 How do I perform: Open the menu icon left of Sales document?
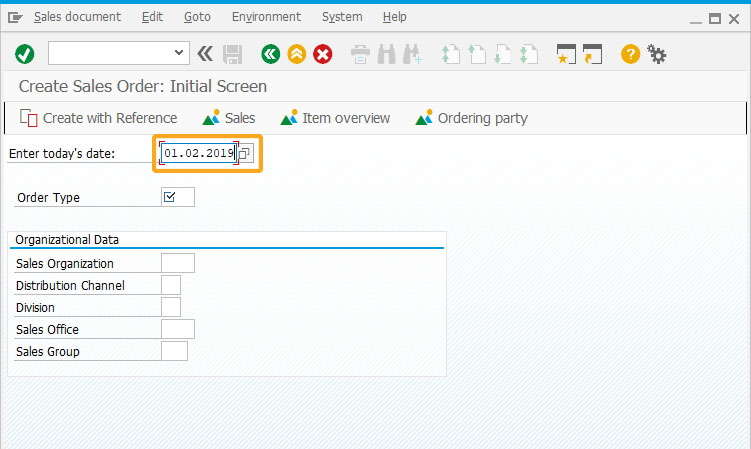point(15,18)
